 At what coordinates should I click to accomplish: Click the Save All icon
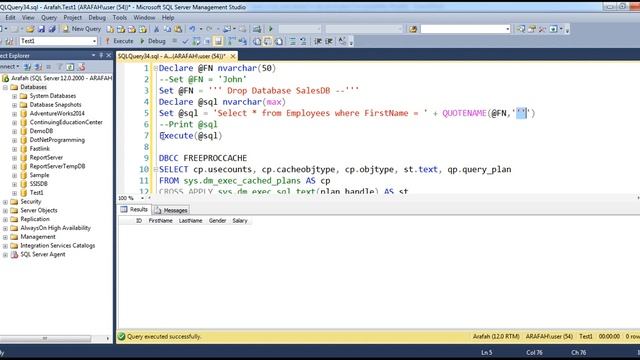(52, 29)
